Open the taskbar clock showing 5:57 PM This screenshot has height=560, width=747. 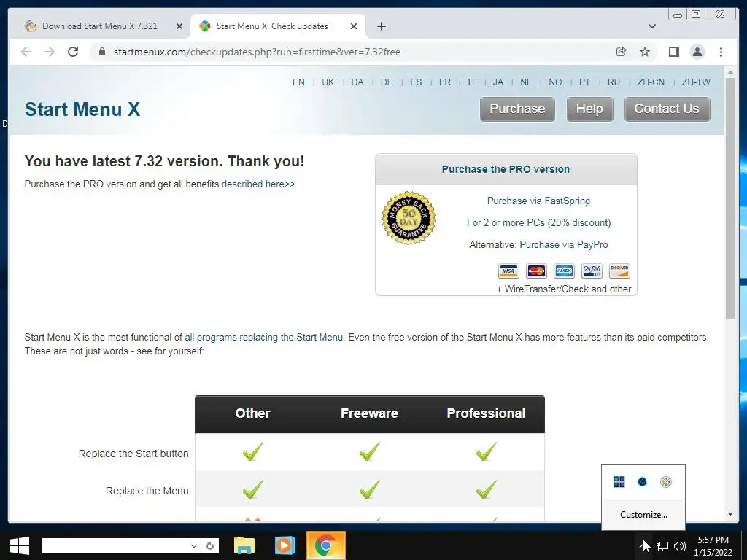coord(713,546)
